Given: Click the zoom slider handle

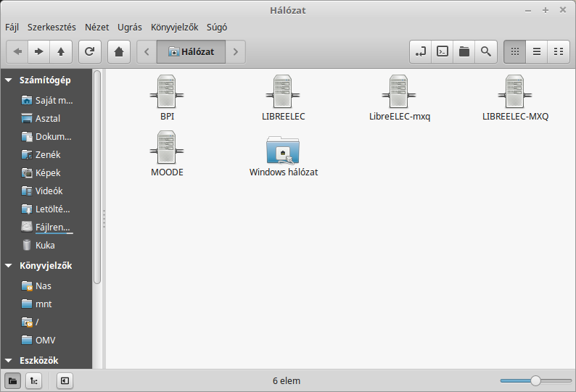Looking at the screenshot, I should pos(535,380).
